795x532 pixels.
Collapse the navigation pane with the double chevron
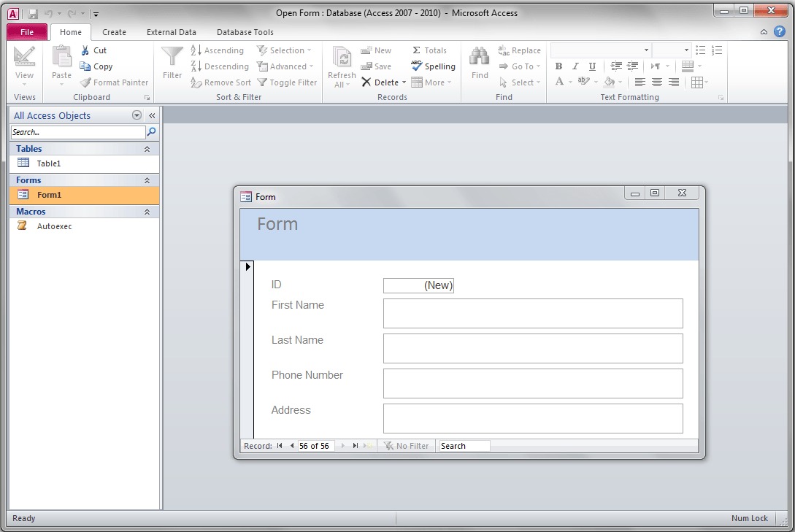click(x=152, y=115)
